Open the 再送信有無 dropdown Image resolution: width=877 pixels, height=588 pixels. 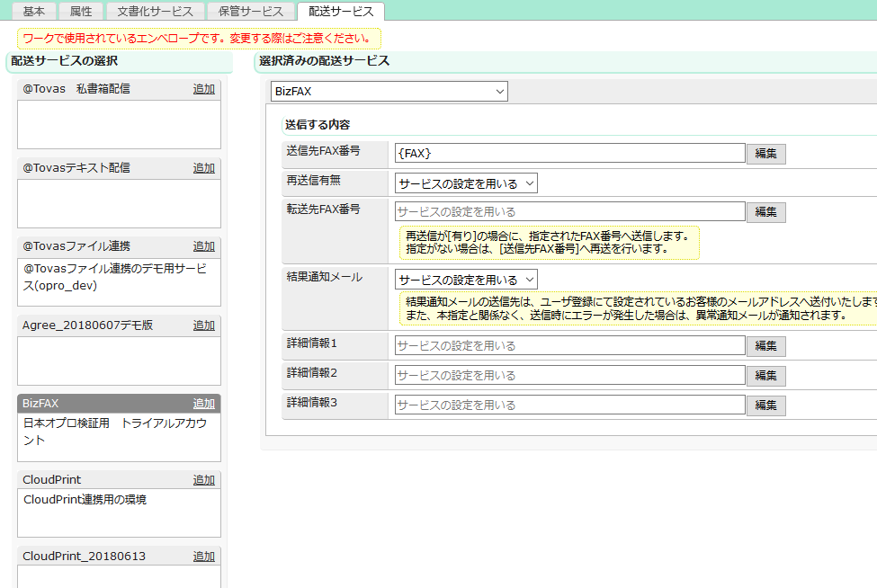pyautogui.click(x=465, y=183)
